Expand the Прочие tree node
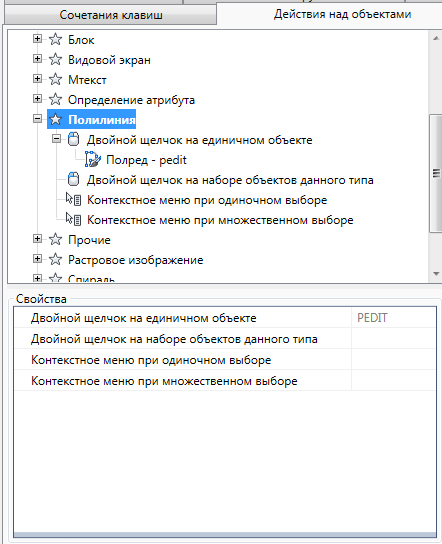442x544 pixels. tap(37, 239)
